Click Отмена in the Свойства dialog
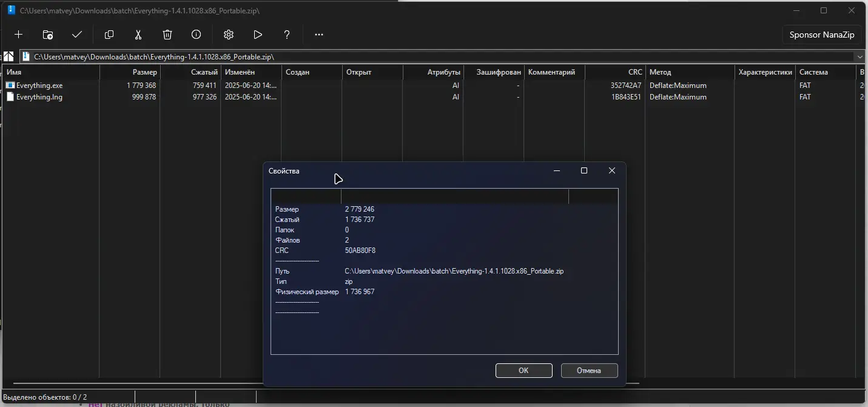The height and width of the screenshot is (407, 868). pos(589,371)
